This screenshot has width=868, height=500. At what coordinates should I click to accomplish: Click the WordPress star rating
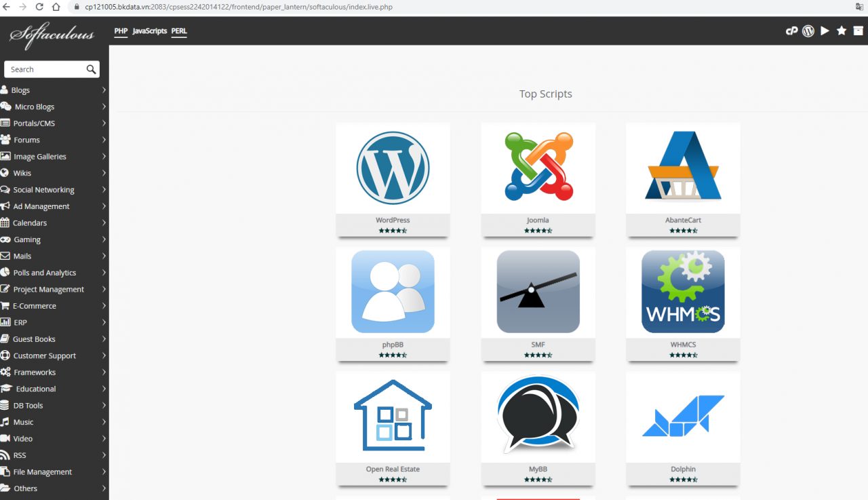[x=393, y=231]
